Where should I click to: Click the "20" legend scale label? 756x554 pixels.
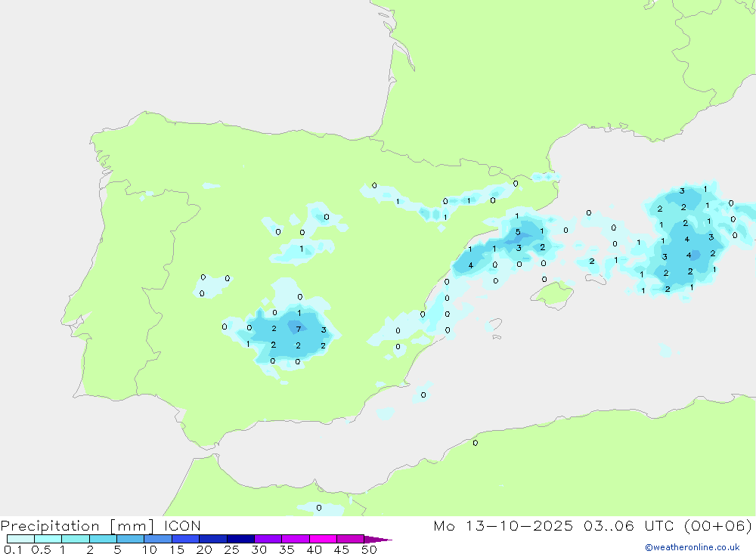point(204,549)
